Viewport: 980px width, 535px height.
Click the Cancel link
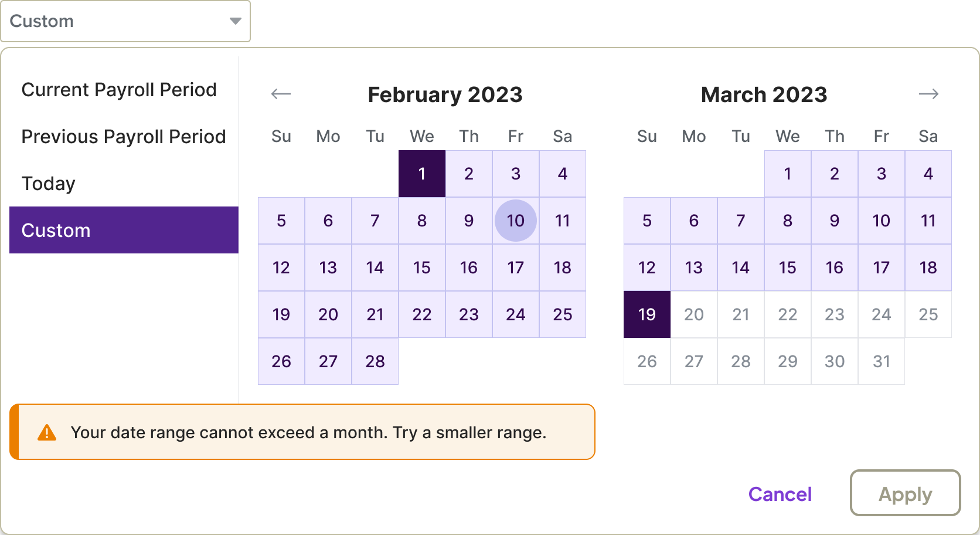tap(780, 494)
